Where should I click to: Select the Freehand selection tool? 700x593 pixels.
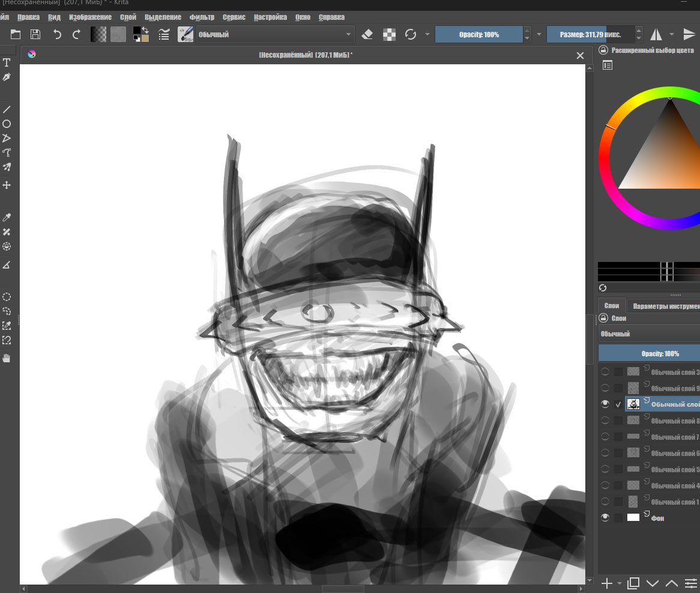(7, 311)
